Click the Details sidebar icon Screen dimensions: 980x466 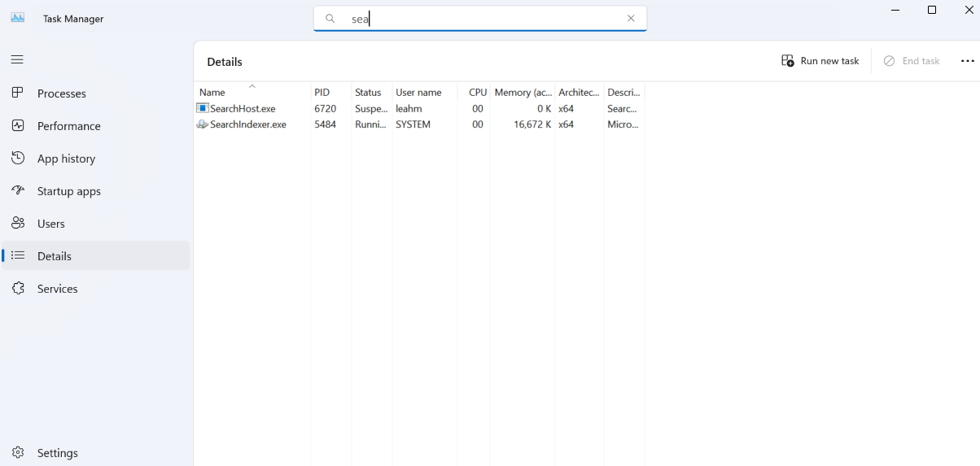(17, 255)
